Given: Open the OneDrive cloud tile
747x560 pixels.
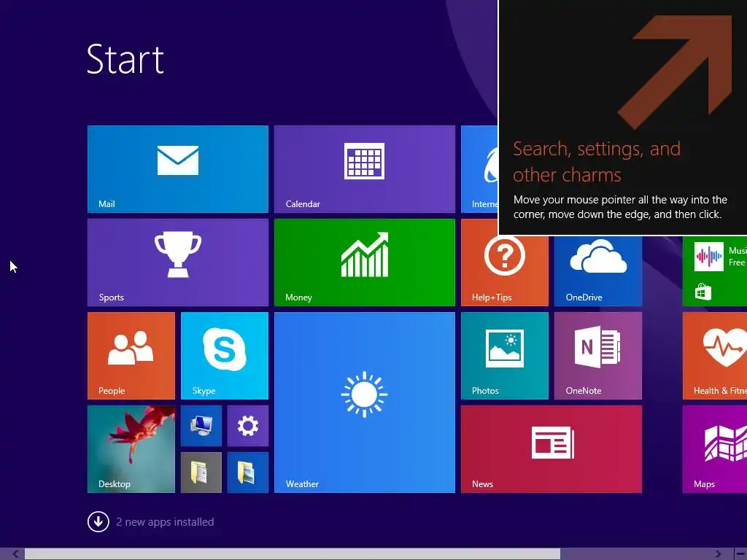Looking at the screenshot, I should [598, 271].
